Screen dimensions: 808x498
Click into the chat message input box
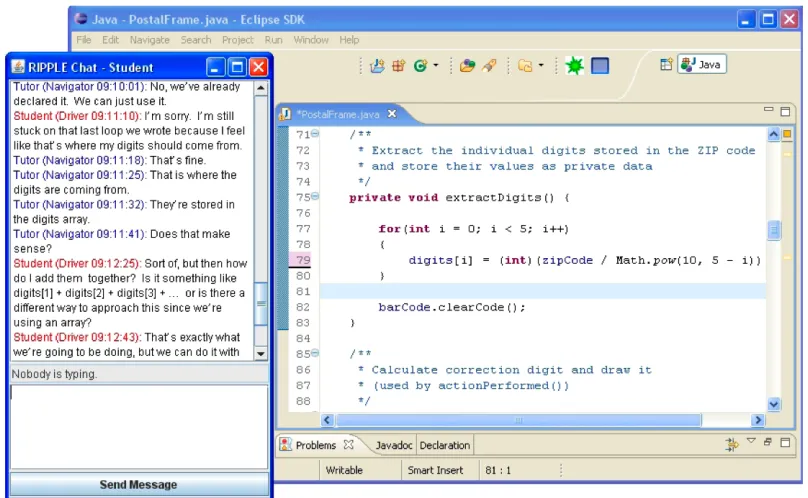point(139,427)
